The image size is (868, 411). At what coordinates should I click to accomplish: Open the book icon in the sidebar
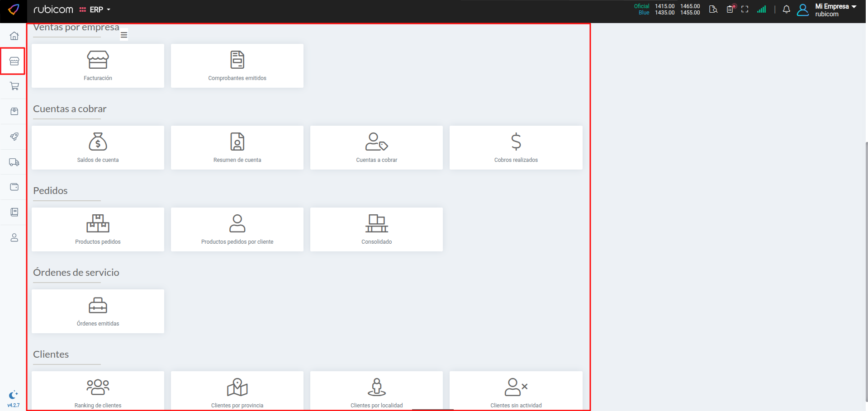[x=14, y=212]
